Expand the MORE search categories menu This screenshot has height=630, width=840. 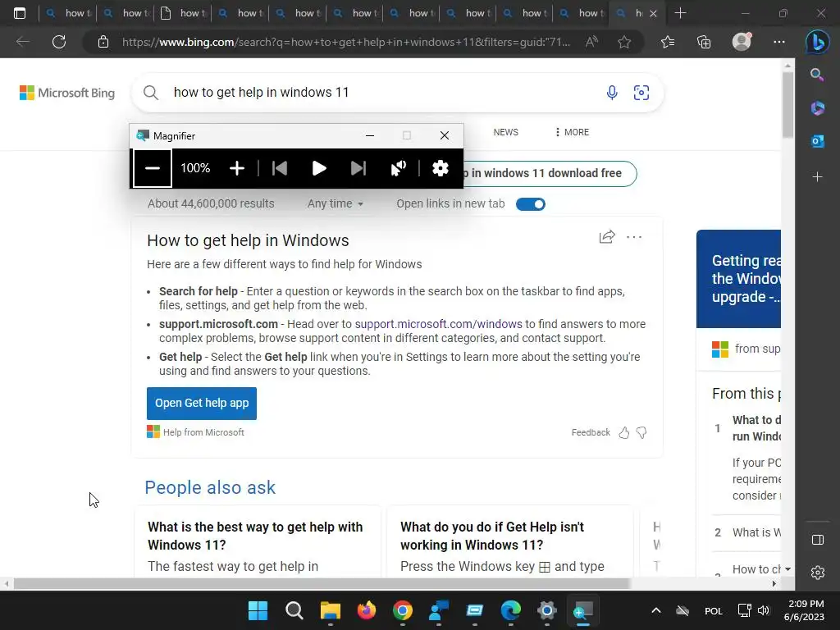[x=572, y=132]
